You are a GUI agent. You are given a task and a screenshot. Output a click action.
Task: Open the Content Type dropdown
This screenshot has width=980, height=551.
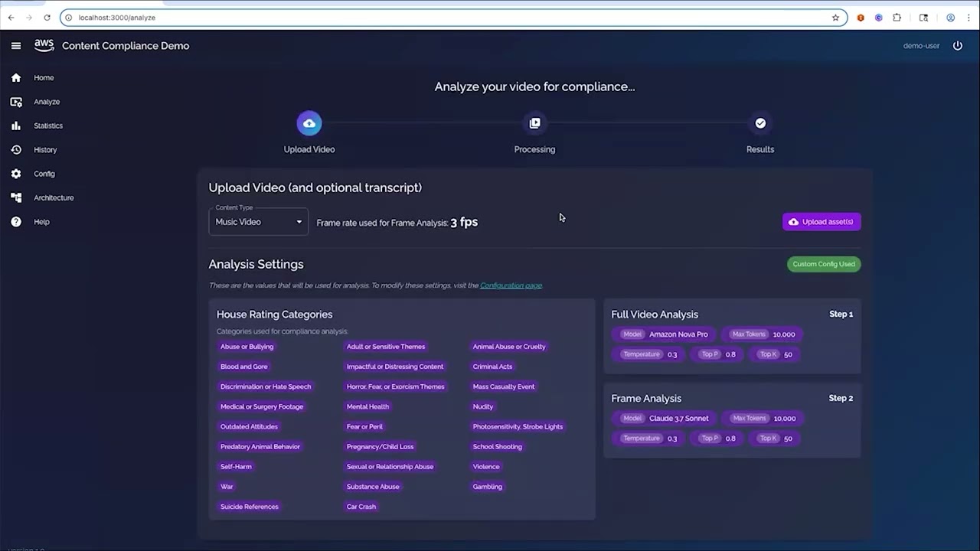[x=259, y=222]
